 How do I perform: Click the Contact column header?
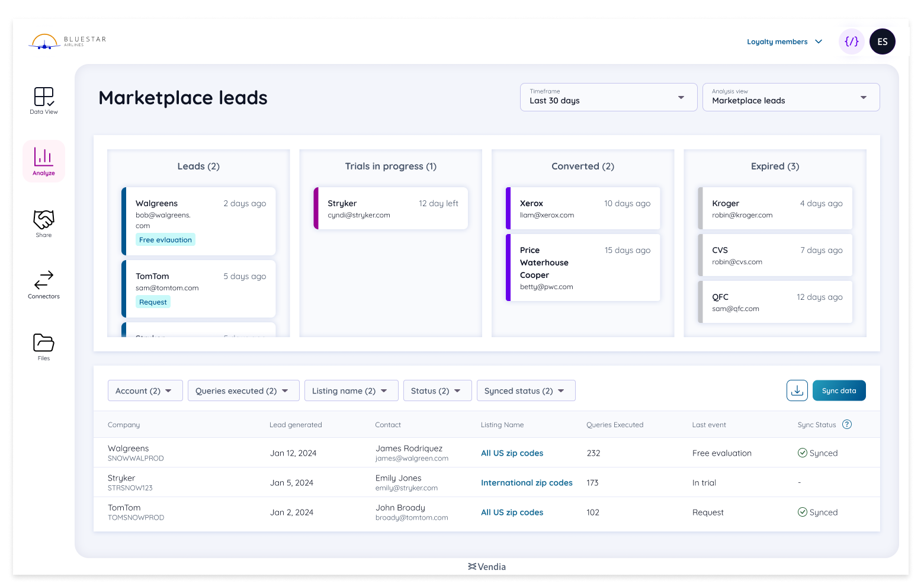[x=388, y=425]
